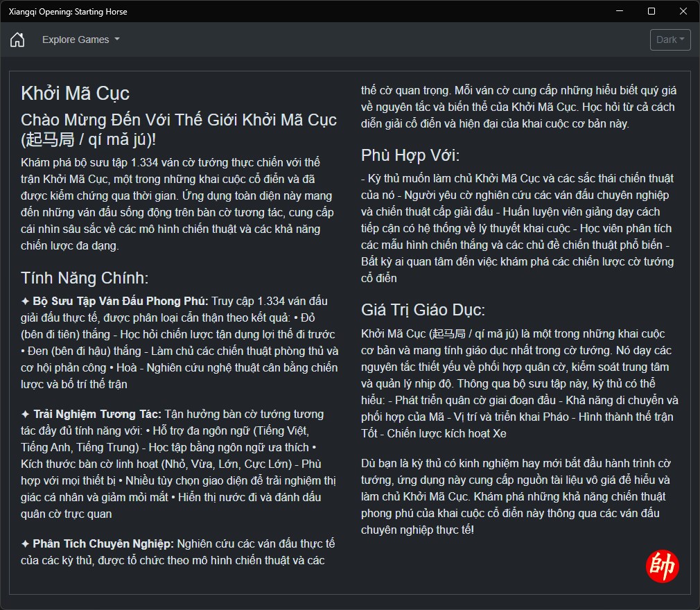Expand the caret next to Explore Games

coord(117,40)
